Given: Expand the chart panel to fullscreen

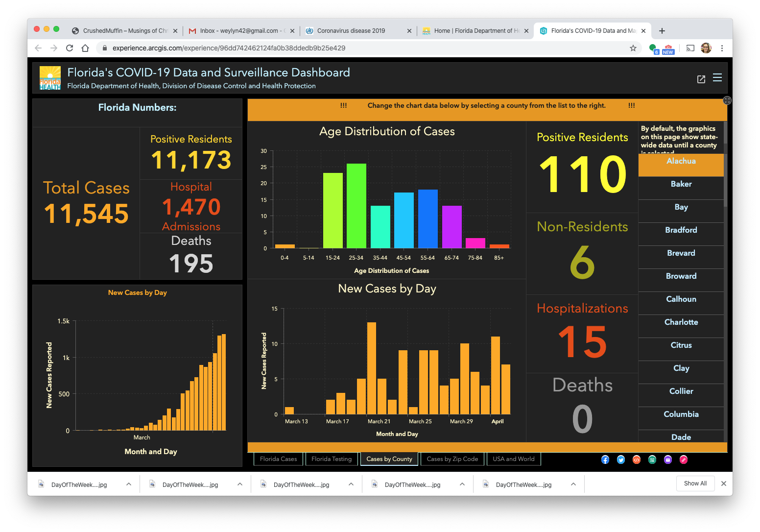Looking at the screenshot, I should tap(727, 100).
